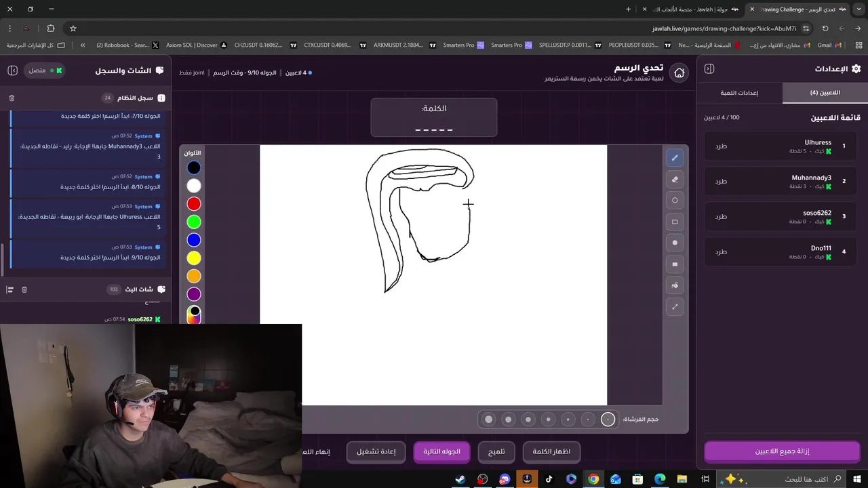The height and width of the screenshot is (488, 868).
Task: Clear the stream chat with trash icon
Action: (x=24, y=289)
